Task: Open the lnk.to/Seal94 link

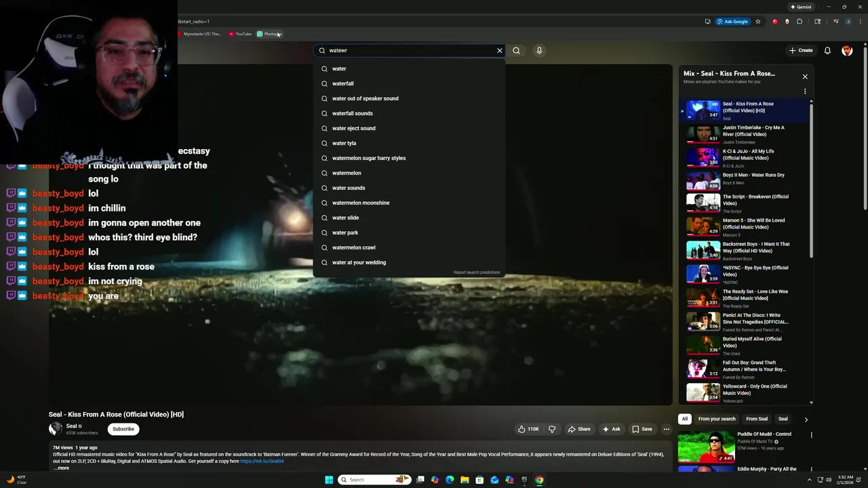Action: (262, 461)
